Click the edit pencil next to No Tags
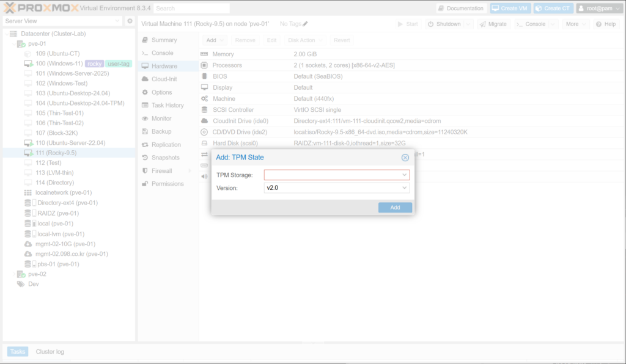The image size is (626, 364). (305, 24)
